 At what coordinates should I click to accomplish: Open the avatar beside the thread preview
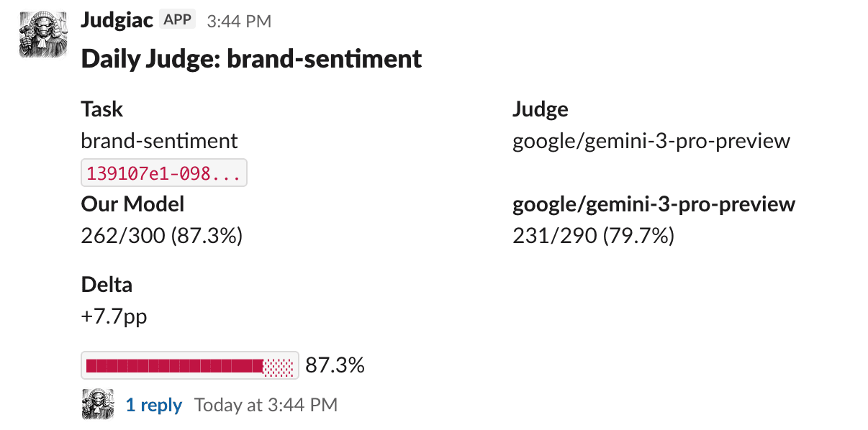pos(97,404)
